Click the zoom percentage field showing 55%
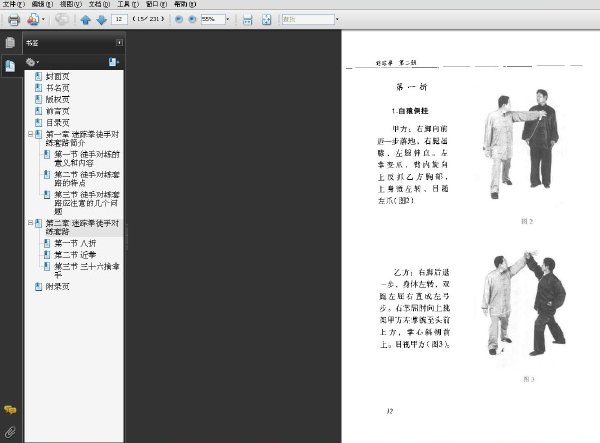This screenshot has height=443, width=600. pos(213,19)
